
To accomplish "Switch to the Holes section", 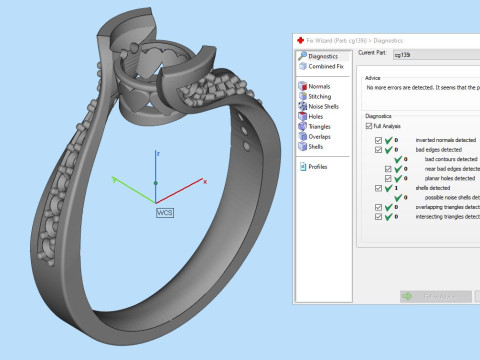I will pyautogui.click(x=315, y=116).
